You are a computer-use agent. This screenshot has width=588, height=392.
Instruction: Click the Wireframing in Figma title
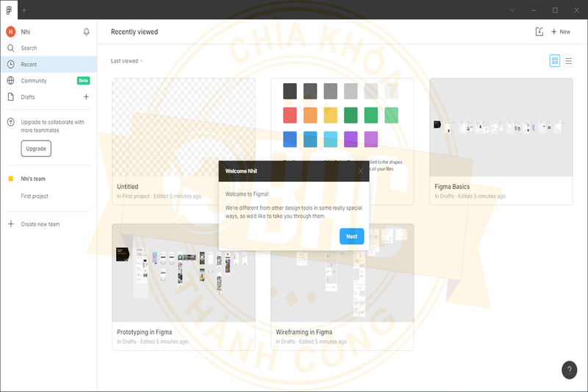(304, 332)
